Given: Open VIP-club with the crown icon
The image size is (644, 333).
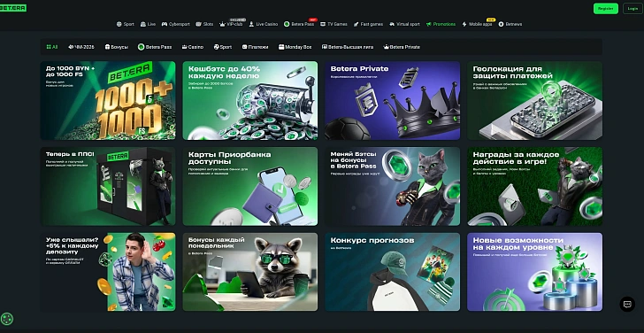Looking at the screenshot, I should [231, 24].
